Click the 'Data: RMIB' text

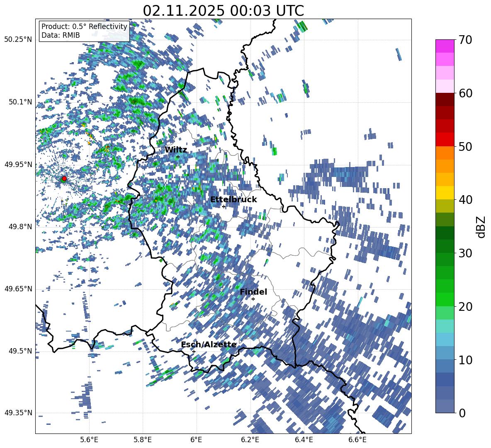pos(61,35)
